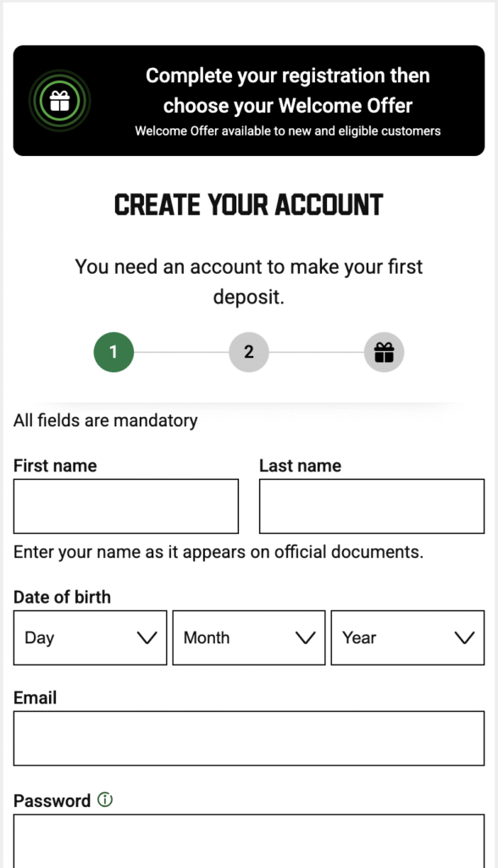The width and height of the screenshot is (498, 868).
Task: Click the First name input field
Action: [x=125, y=506]
